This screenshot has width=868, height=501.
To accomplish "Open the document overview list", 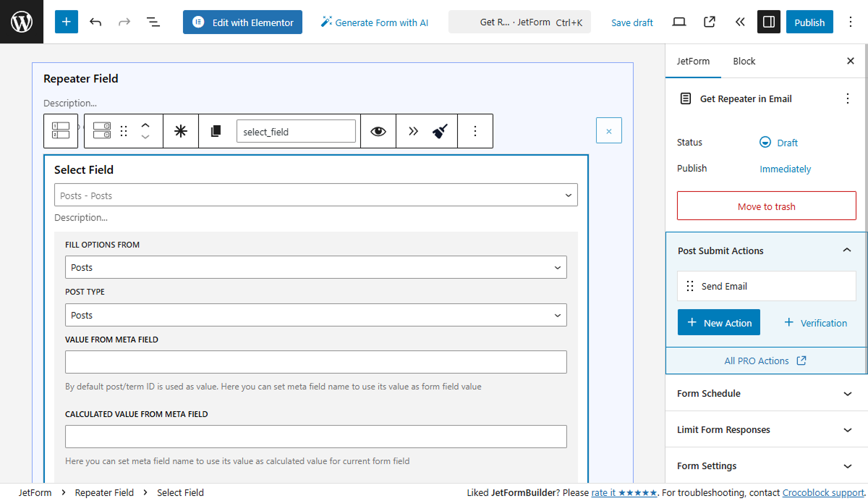I will pos(153,22).
